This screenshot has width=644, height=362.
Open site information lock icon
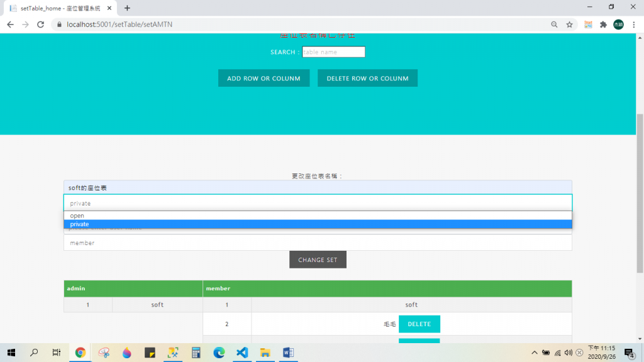(x=59, y=25)
